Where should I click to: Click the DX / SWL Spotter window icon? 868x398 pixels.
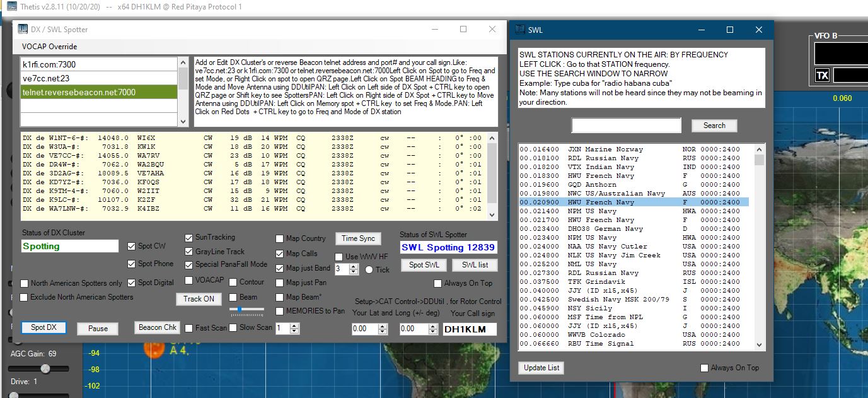[x=23, y=29]
